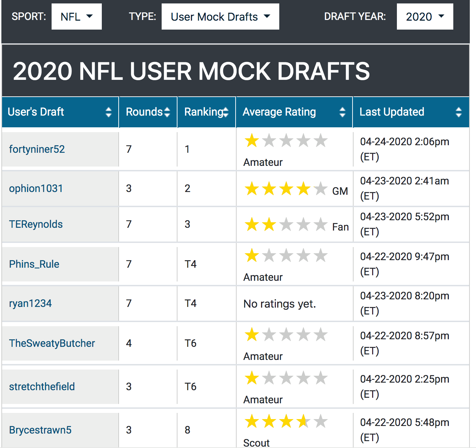Open TheSweatyButcher's mock draft
476x448 pixels.
[x=52, y=343]
